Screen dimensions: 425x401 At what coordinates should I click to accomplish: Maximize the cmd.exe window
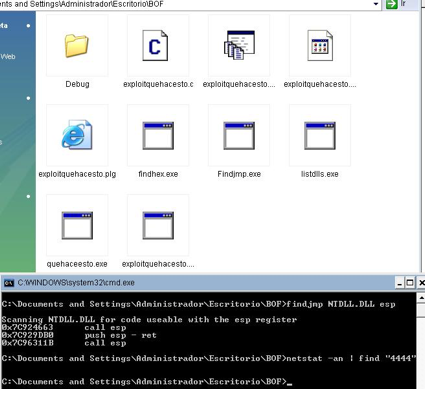tap(410, 283)
